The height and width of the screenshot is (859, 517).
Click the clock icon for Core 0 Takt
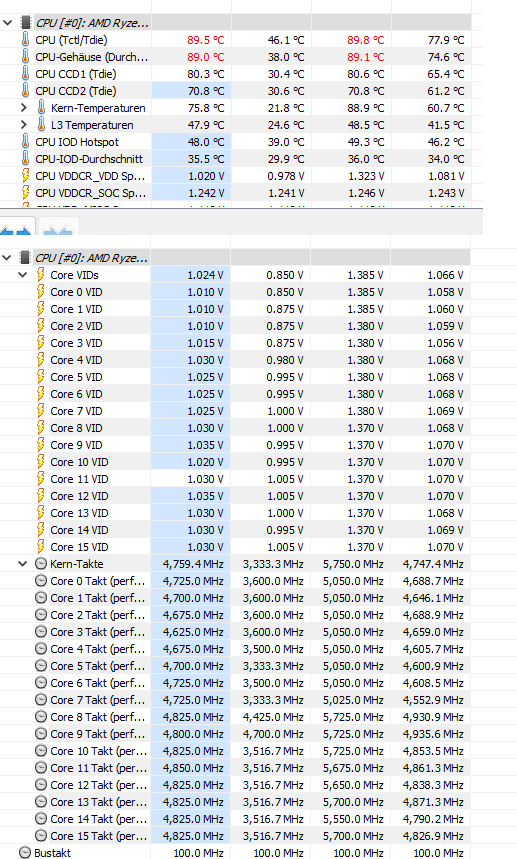click(x=41, y=580)
